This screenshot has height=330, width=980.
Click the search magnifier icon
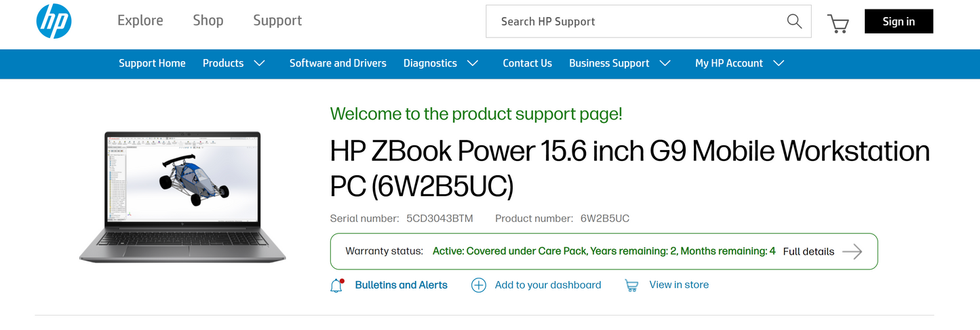coord(794,21)
